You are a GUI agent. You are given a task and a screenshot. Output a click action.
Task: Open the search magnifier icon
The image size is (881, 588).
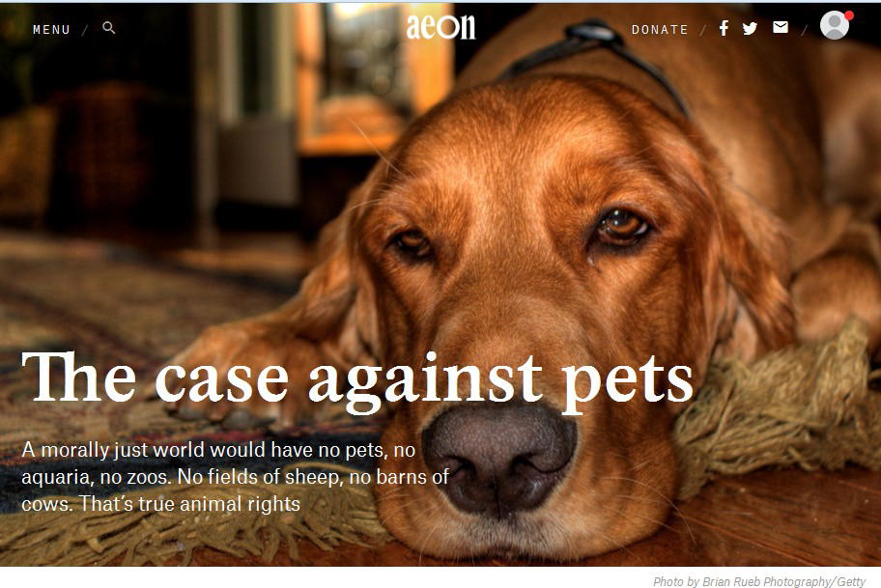point(109,28)
